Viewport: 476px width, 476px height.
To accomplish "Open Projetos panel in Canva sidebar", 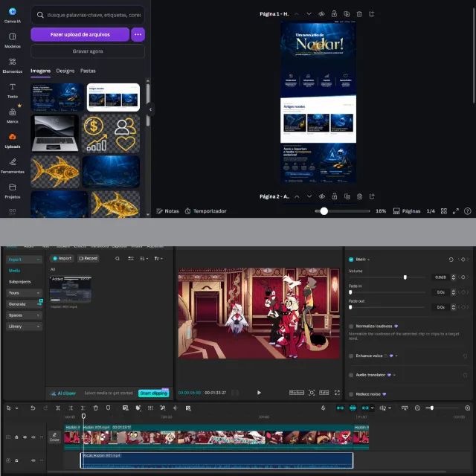I will 13,191.
